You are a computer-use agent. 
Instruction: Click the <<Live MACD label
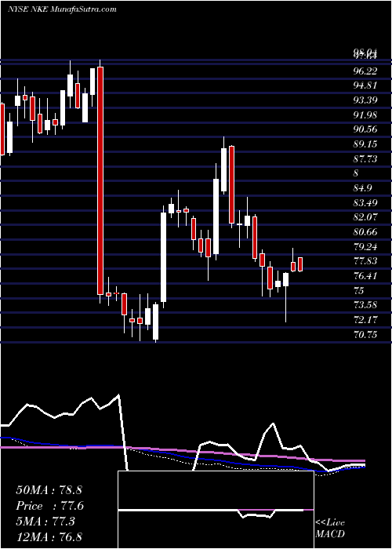pyautogui.click(x=330, y=528)
